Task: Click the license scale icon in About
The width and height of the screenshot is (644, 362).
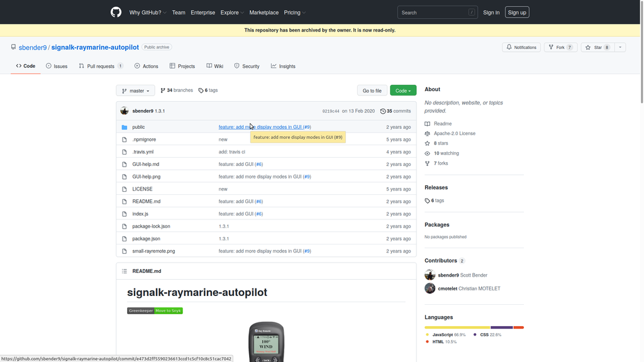Action: (x=428, y=133)
